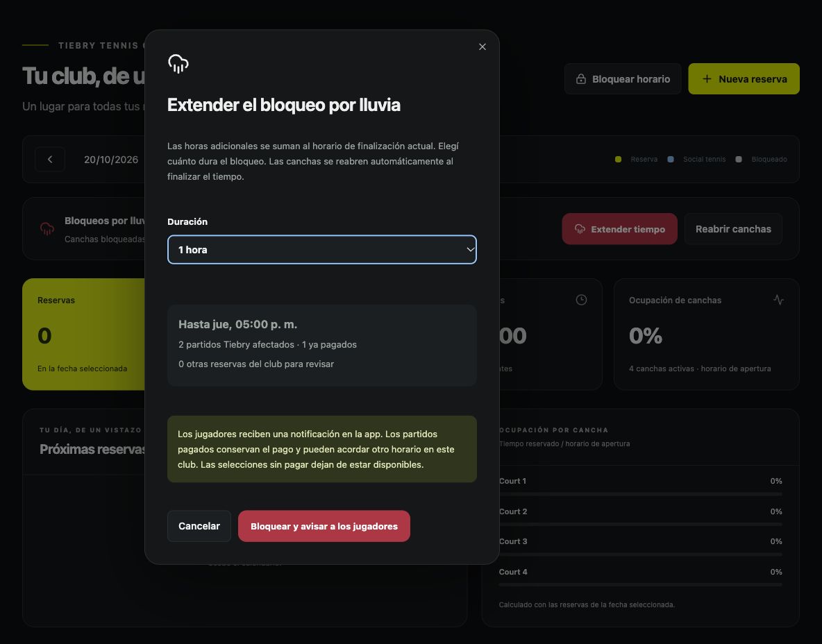Click the 'OCUPACIÓN POR CANCHA' panel title
This screenshot has height=644, width=822.
tap(553, 430)
